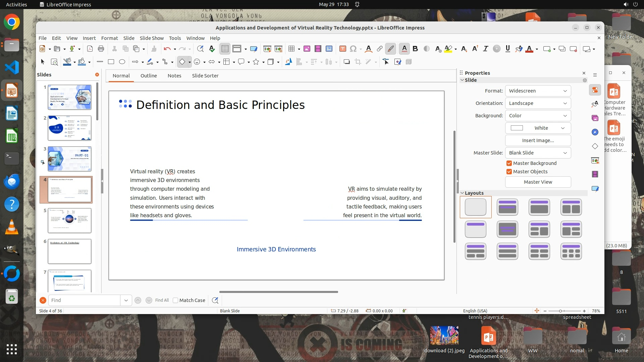Enable the Match Case checkbox

tap(175, 300)
